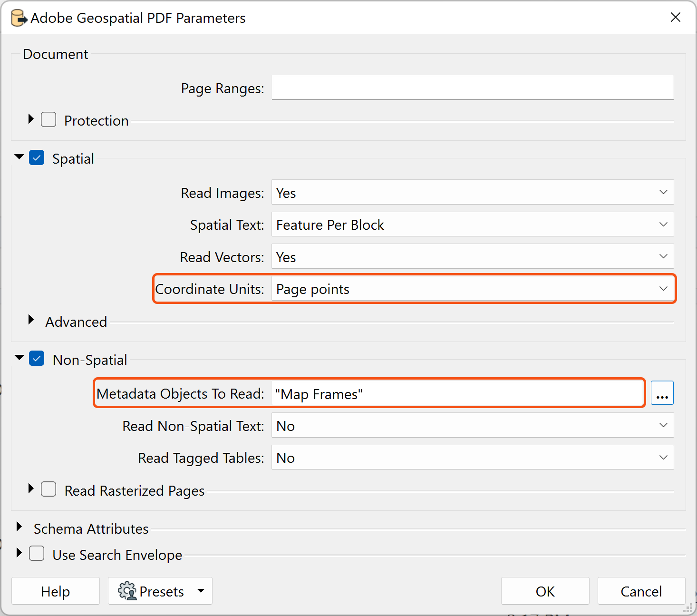Expand the Read Rasterized Pages section
697x616 pixels.
pos(31,489)
